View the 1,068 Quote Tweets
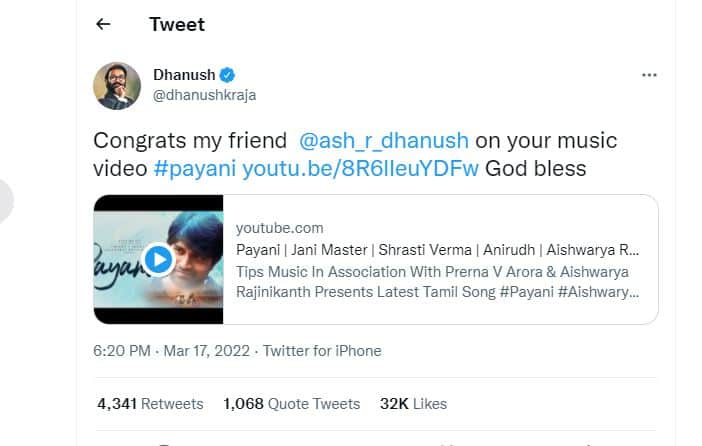Image resolution: width=702 pixels, height=446 pixels. [x=291, y=404]
